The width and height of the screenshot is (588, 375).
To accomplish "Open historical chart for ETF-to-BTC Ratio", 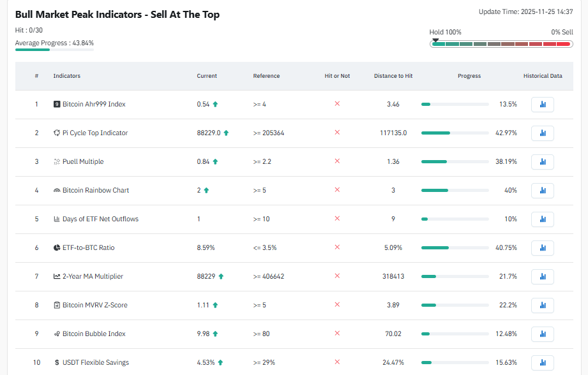I will [542, 247].
